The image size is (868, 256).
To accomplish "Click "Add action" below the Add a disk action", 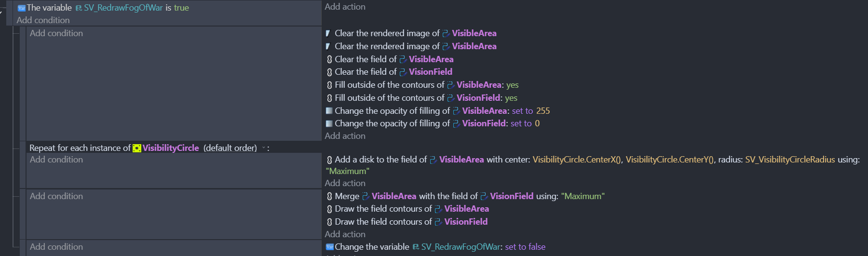I will (345, 183).
